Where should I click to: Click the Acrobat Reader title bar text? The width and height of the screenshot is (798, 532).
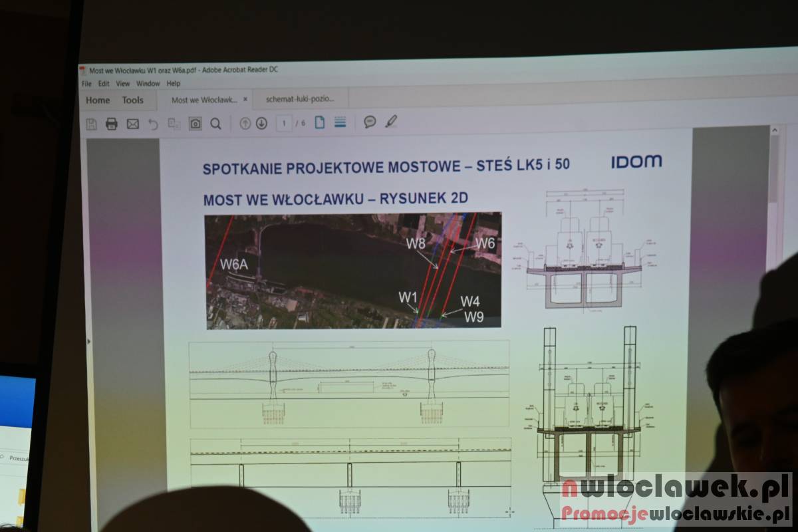(184, 69)
